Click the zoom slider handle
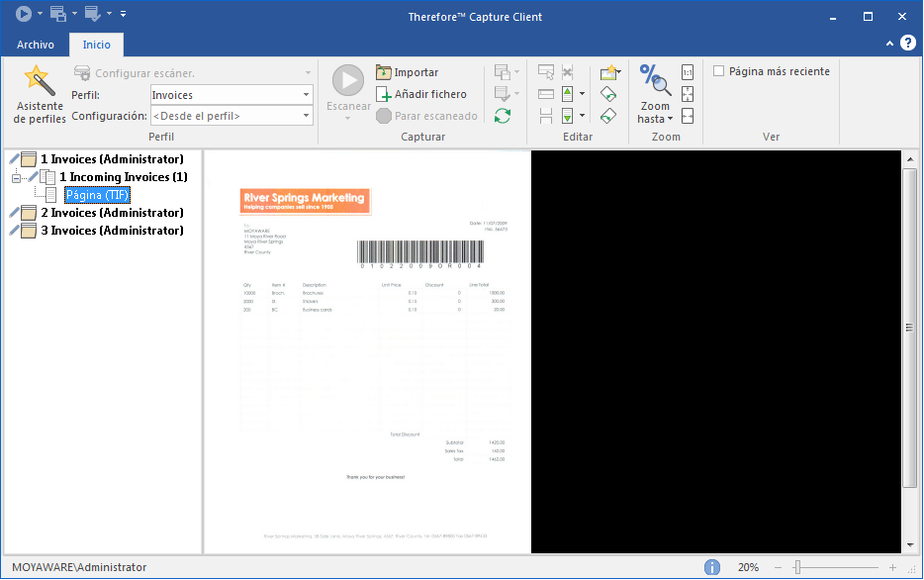 [x=797, y=567]
